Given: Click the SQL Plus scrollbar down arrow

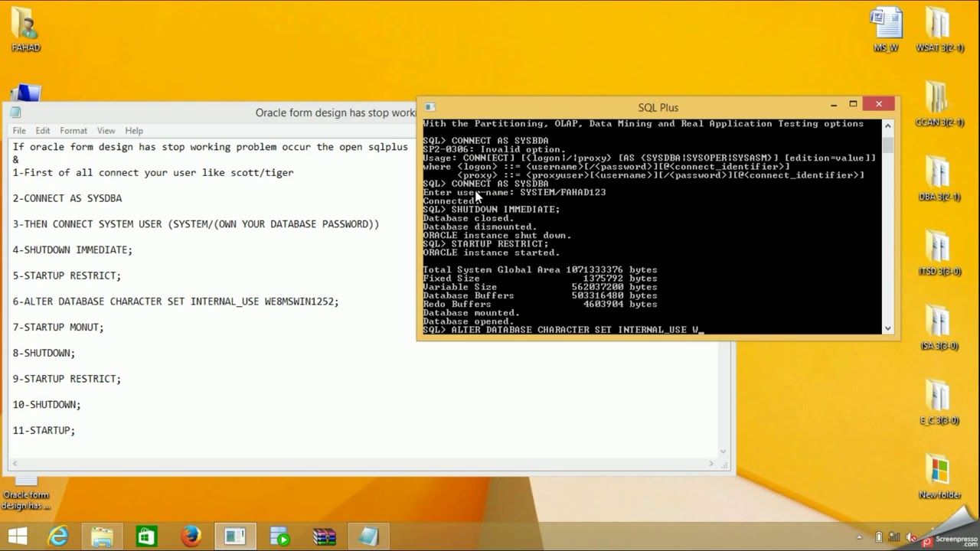Looking at the screenshot, I should 888,328.
